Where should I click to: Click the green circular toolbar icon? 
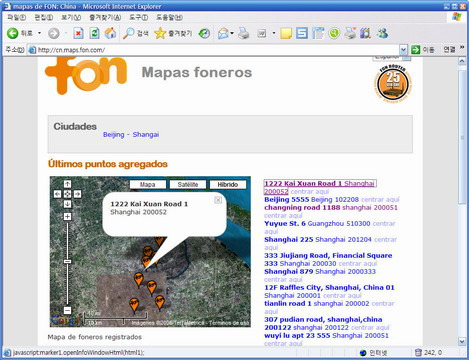pos(334,33)
